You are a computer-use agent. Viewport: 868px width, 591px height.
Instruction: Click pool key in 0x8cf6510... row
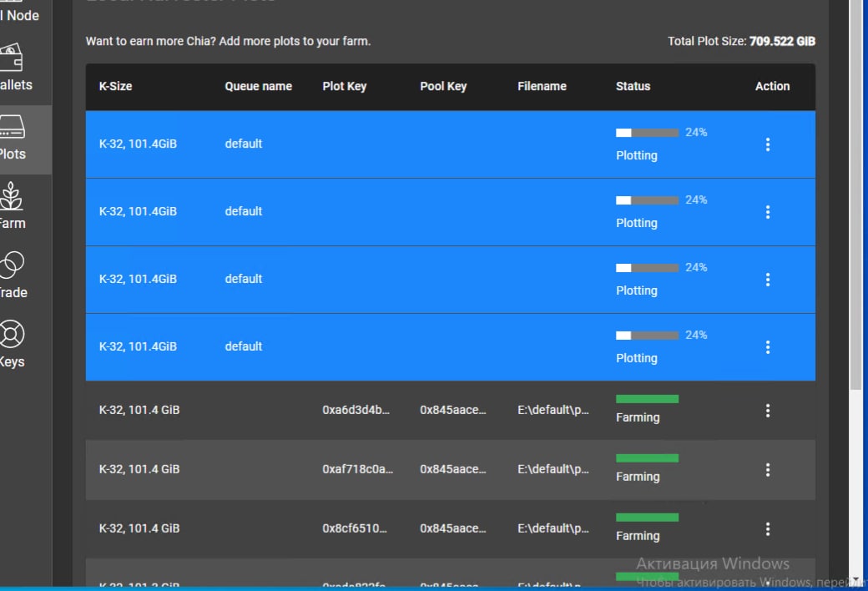point(453,528)
